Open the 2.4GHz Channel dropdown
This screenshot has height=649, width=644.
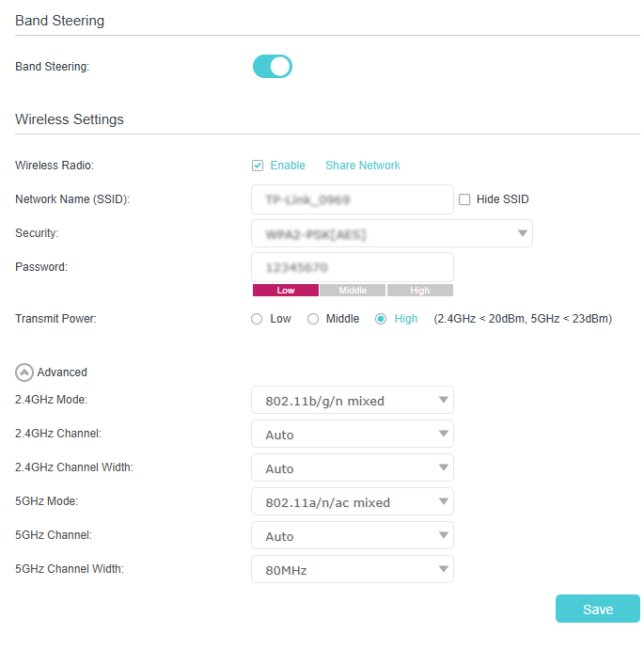coord(352,434)
